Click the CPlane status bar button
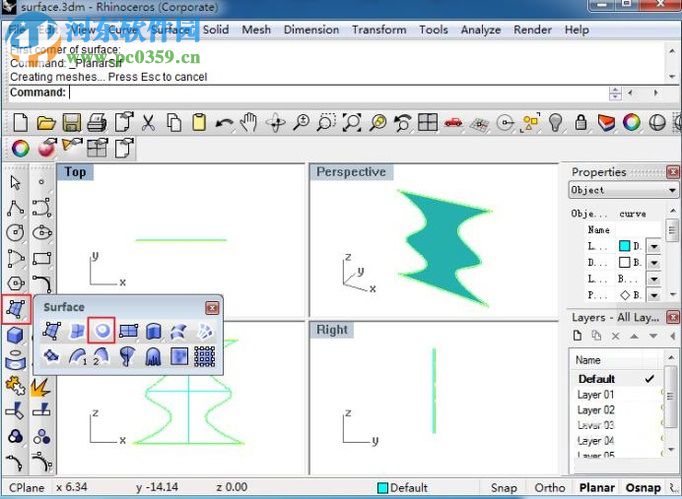The width and height of the screenshot is (682, 499). click(27, 488)
